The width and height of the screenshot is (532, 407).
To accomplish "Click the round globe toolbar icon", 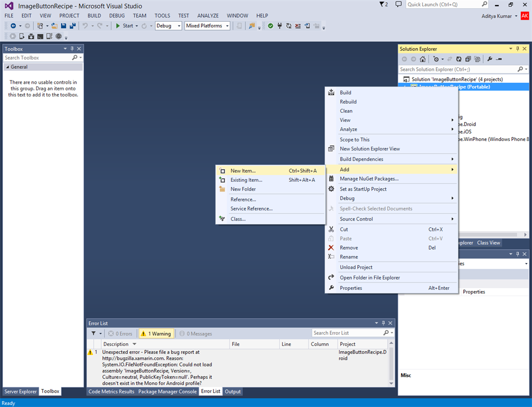I will (59, 37).
